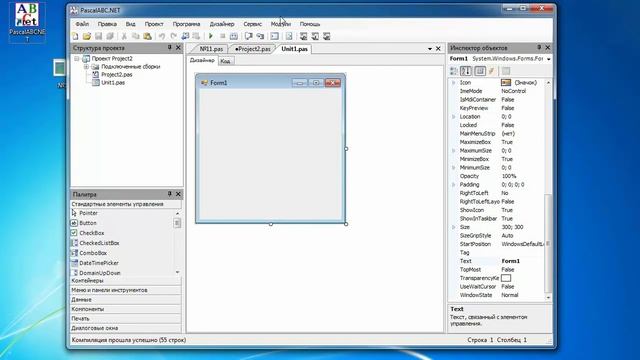The width and height of the screenshot is (640, 360).
Task: Expand the Icon property
Action: point(453,82)
